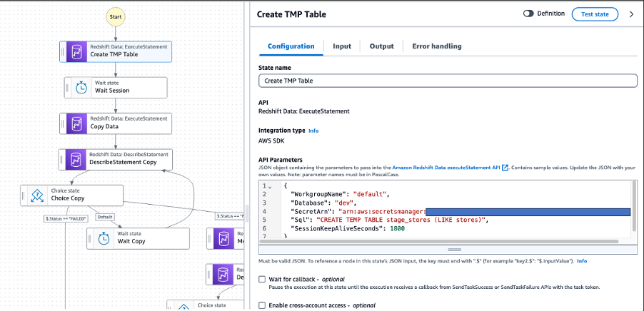Enable cross-account access checkbox
The image size is (644, 311).
tap(262, 305)
